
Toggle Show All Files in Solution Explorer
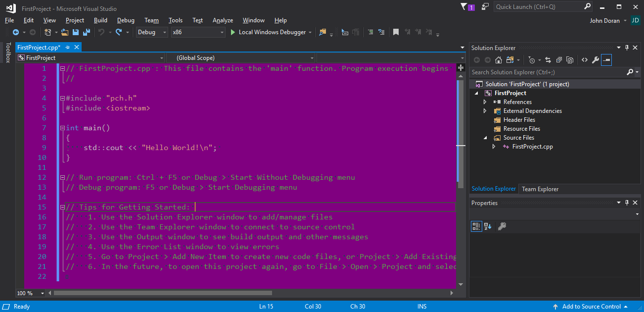pyautogui.click(x=570, y=60)
